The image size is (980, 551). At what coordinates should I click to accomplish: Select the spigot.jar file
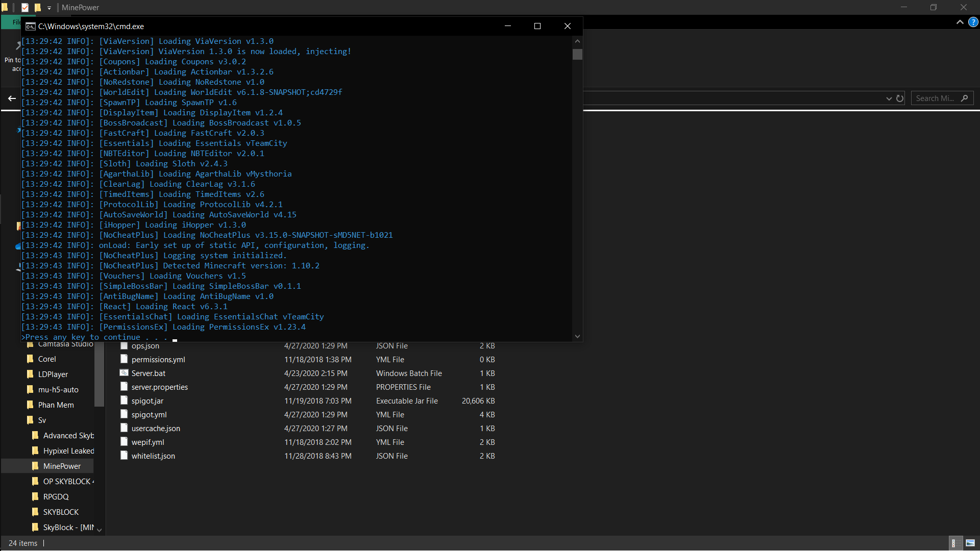click(147, 401)
